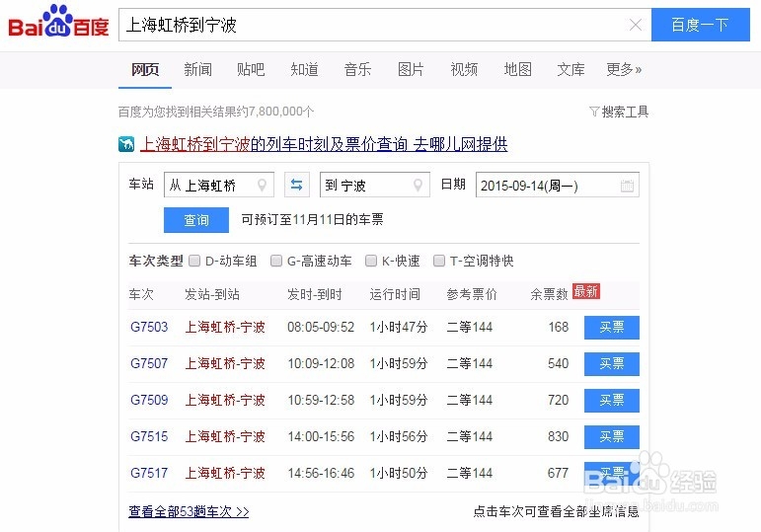Swap departure and arrival stations

click(296, 185)
